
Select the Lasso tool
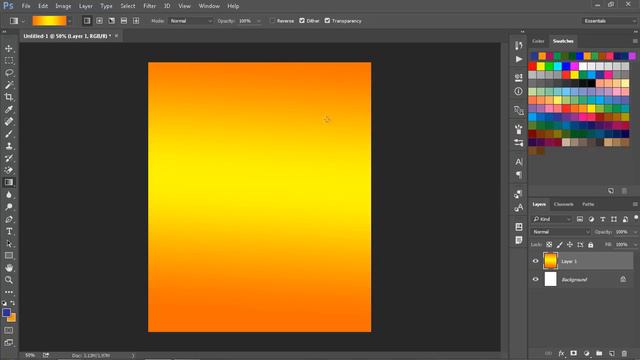[x=9, y=73]
